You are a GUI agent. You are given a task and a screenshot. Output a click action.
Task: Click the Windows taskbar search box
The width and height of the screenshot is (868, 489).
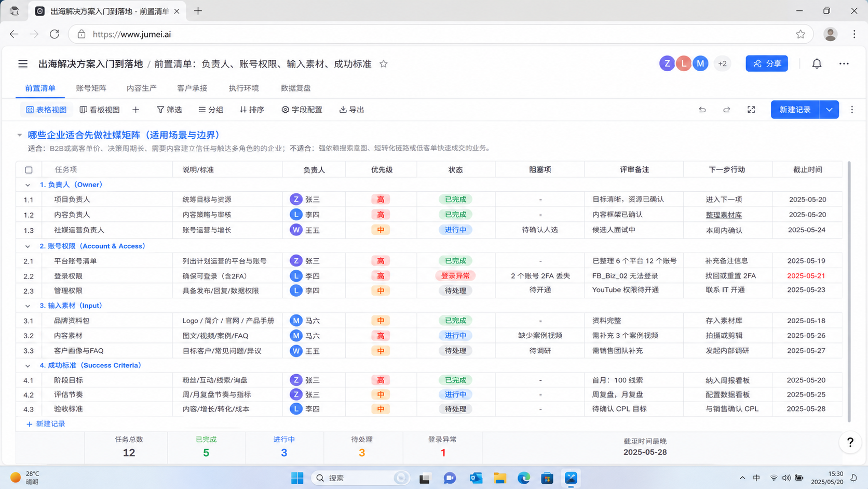[x=360, y=478]
